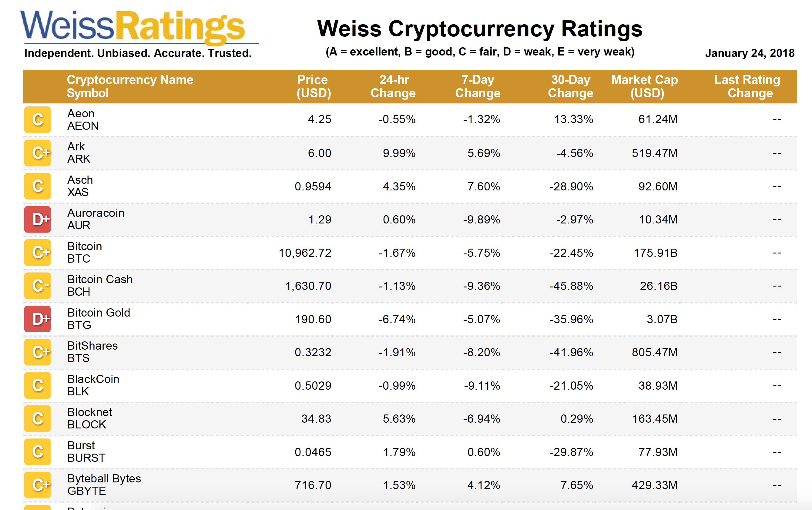
Task: Click the Bitcoin C+ rating badge
Action: coord(37,253)
